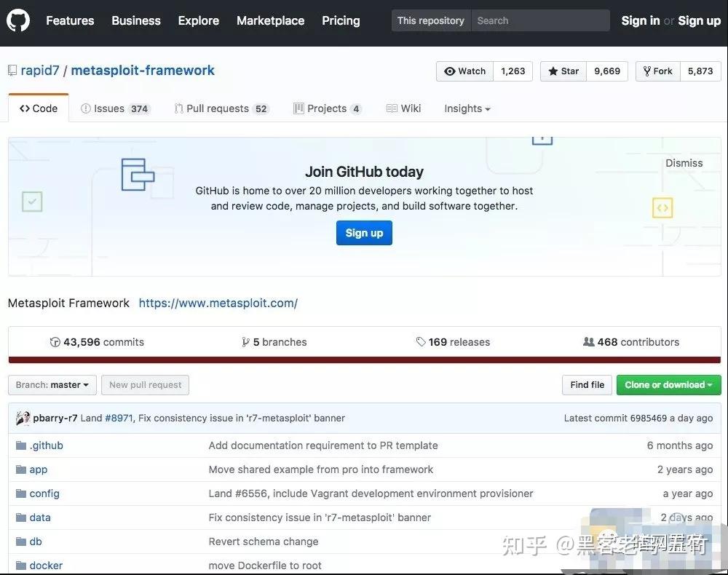728x575 pixels.
Task: Open the pbarry-r7 author link
Action: (x=55, y=418)
